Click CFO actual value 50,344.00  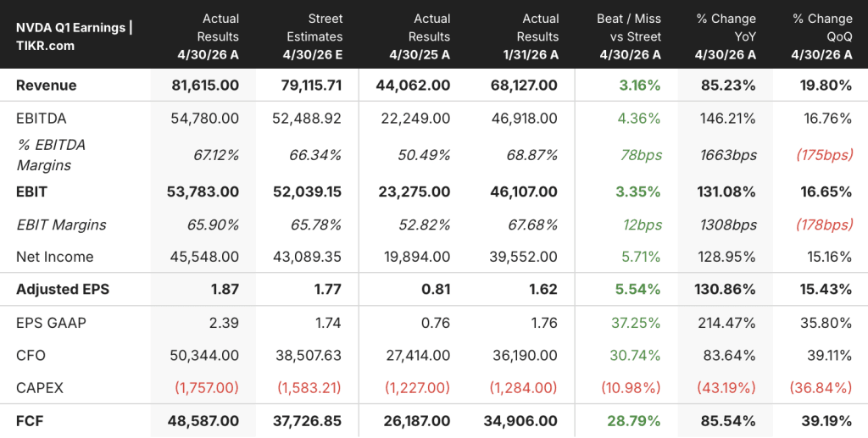coord(203,355)
